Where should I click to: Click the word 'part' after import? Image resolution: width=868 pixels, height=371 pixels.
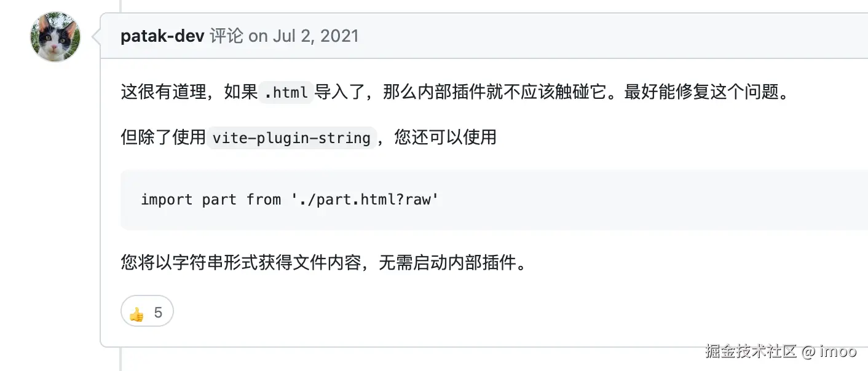coord(219,200)
